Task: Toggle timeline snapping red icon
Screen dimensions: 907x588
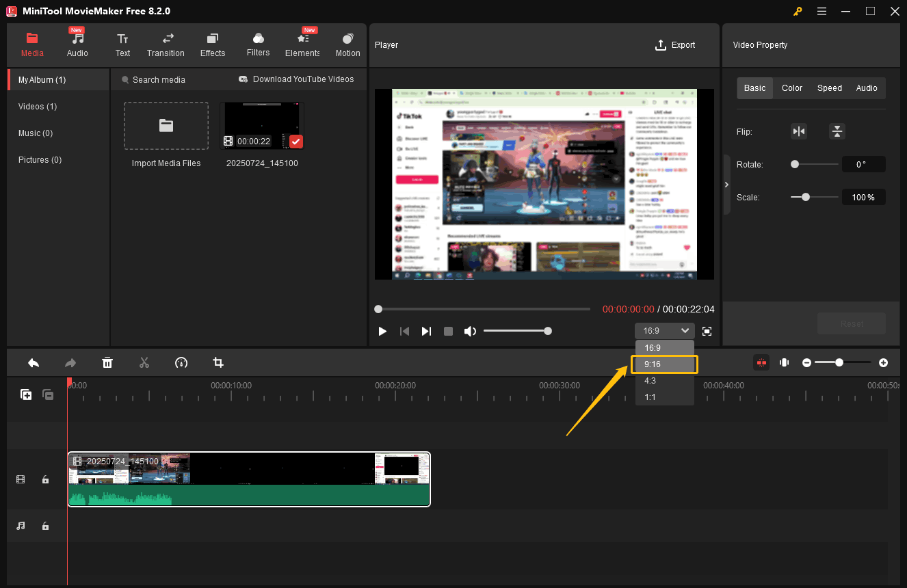Action: [x=761, y=362]
